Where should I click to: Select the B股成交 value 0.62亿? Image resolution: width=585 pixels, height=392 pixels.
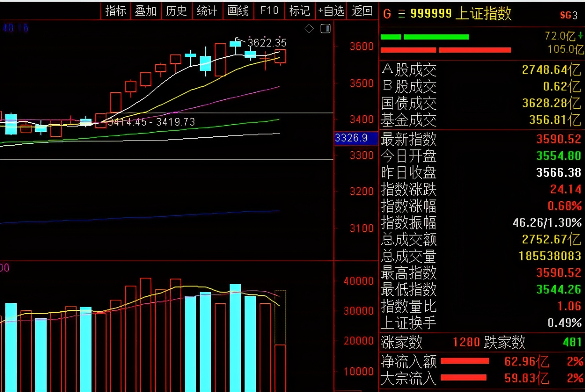(562, 86)
